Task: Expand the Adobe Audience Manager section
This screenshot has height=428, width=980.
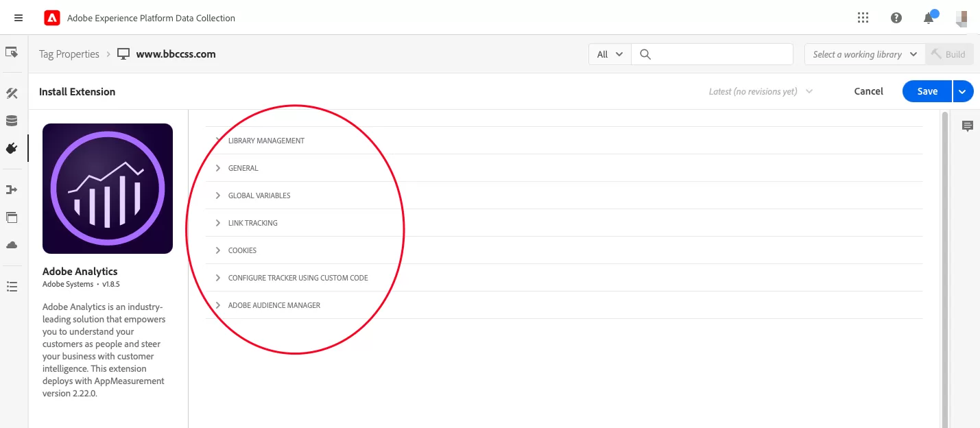Action: point(564,305)
